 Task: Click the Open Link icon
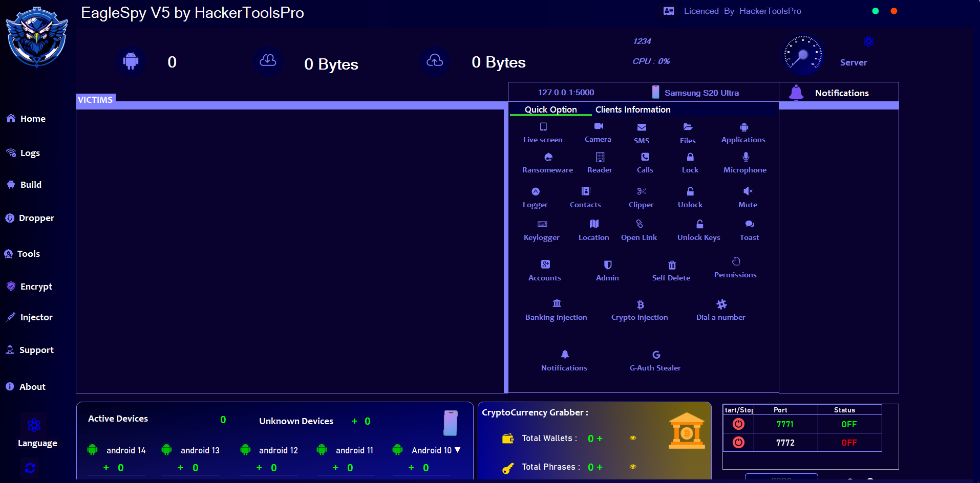pyautogui.click(x=640, y=224)
